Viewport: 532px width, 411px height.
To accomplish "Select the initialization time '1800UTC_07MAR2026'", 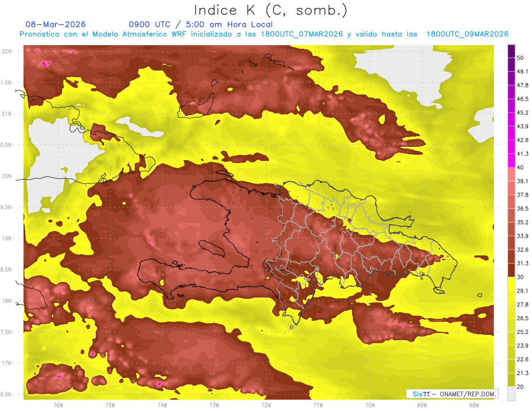I will pyautogui.click(x=302, y=34).
